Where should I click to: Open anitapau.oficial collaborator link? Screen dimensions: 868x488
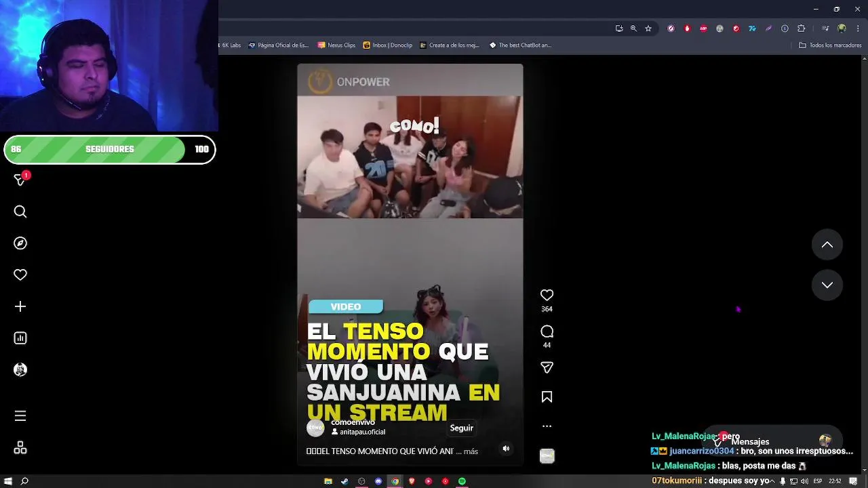[x=362, y=432]
